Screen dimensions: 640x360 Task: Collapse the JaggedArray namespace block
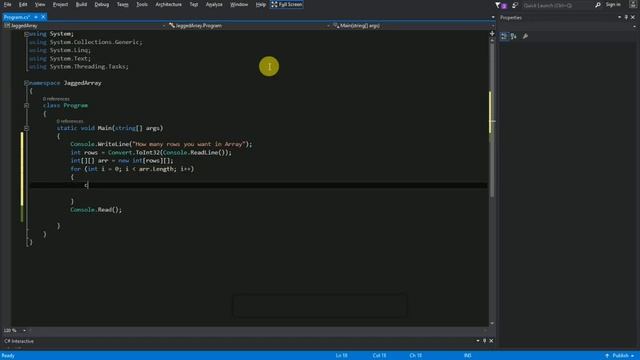pyautogui.click(x=26, y=83)
